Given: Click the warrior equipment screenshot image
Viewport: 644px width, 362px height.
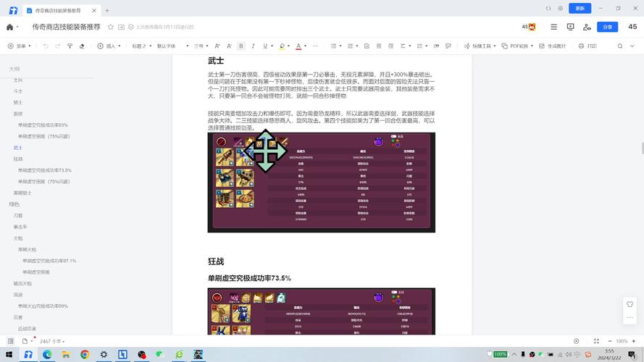Looking at the screenshot, I should [x=321, y=182].
